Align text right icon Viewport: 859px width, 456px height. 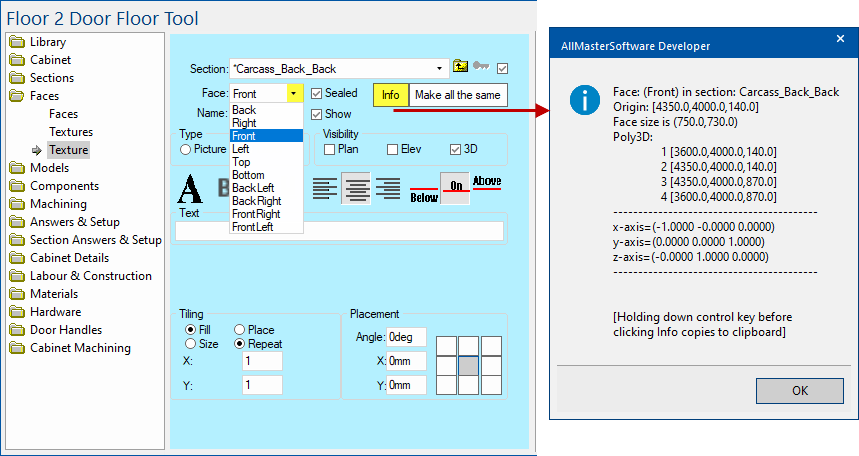tap(388, 189)
